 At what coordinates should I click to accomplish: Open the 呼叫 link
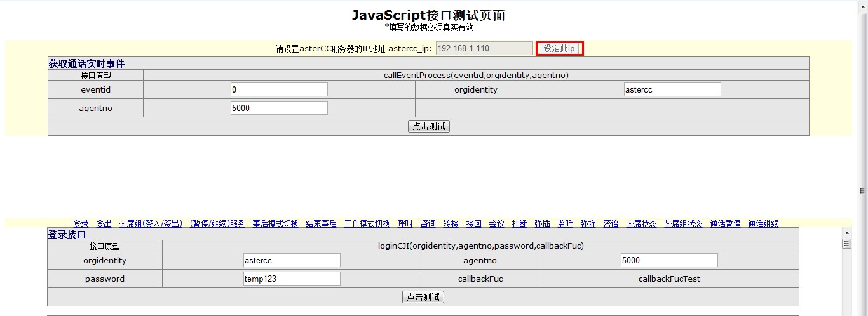tap(405, 224)
